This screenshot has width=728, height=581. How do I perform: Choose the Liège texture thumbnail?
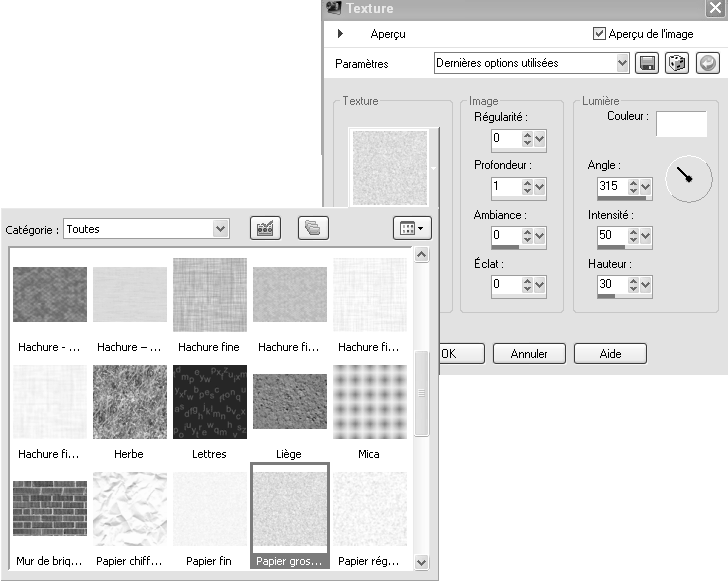pos(289,402)
